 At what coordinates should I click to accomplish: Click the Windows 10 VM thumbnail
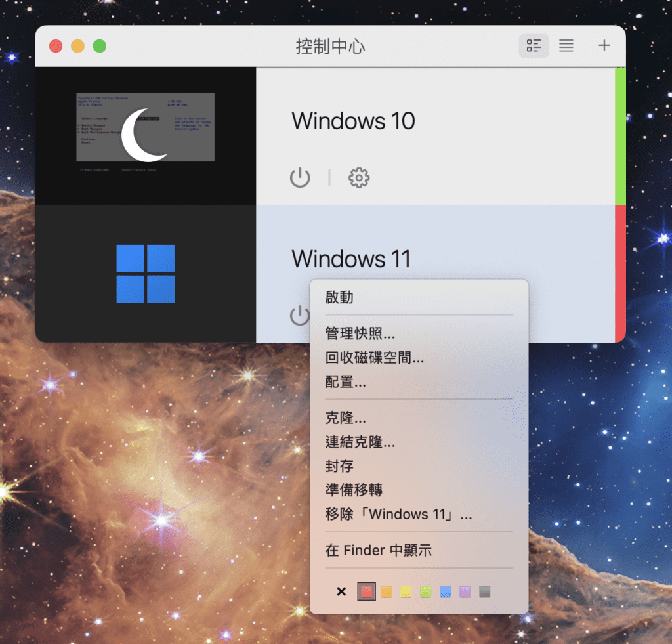[145, 136]
